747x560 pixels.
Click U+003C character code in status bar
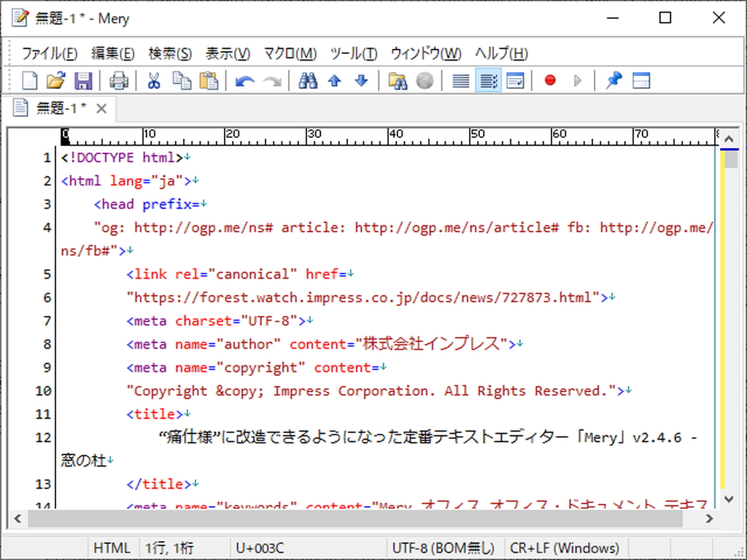[260, 548]
